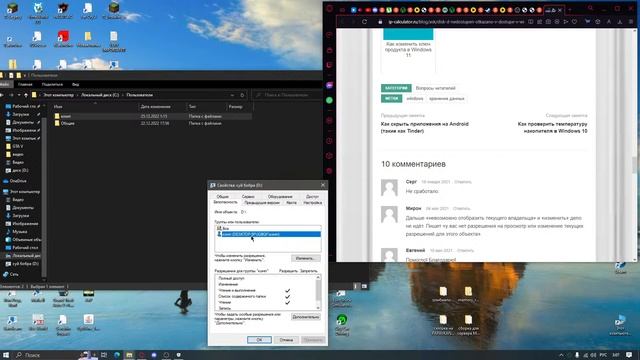Open Вид ribbon tab in Explorer
The width and height of the screenshot is (640, 360).
coord(76,84)
